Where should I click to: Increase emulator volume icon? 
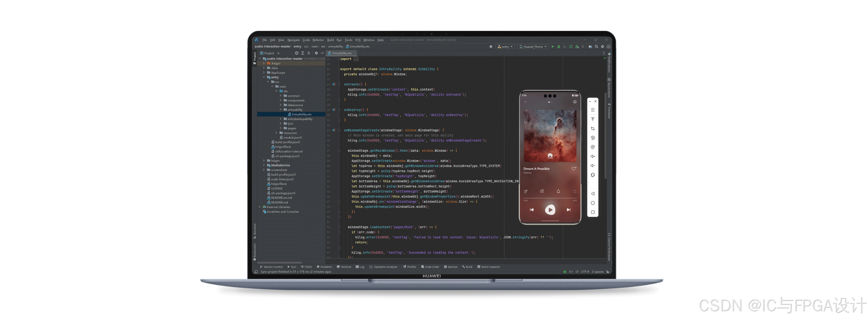(593, 156)
